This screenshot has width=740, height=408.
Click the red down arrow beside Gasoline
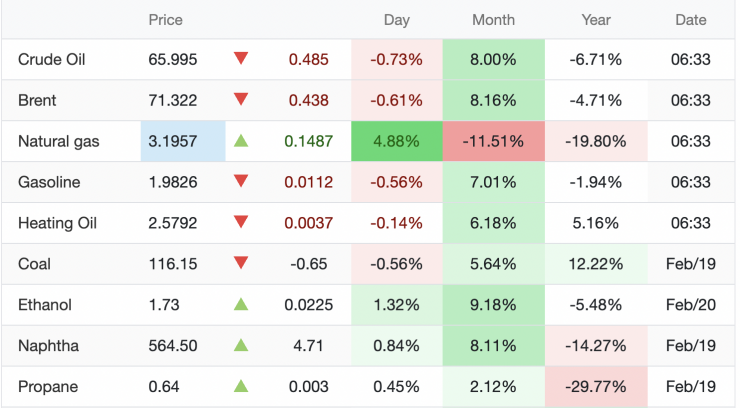click(241, 182)
